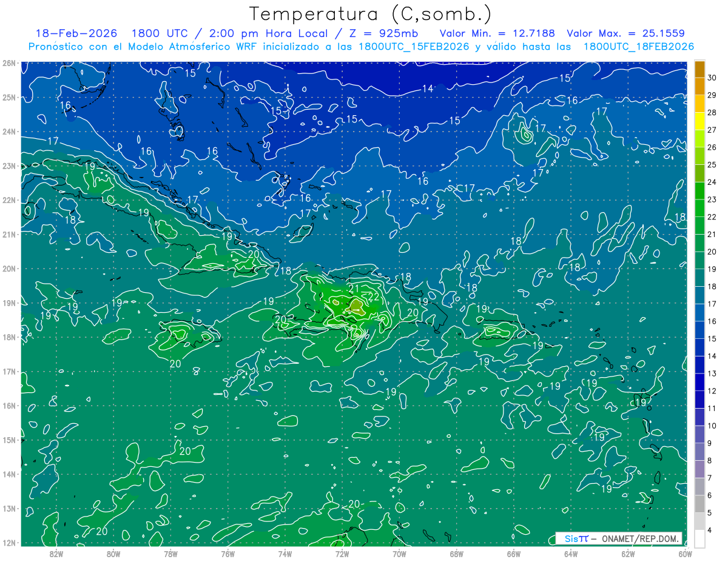The width and height of the screenshot is (728, 562).
Task: Click the color scale label '27'
Action: pos(712,130)
